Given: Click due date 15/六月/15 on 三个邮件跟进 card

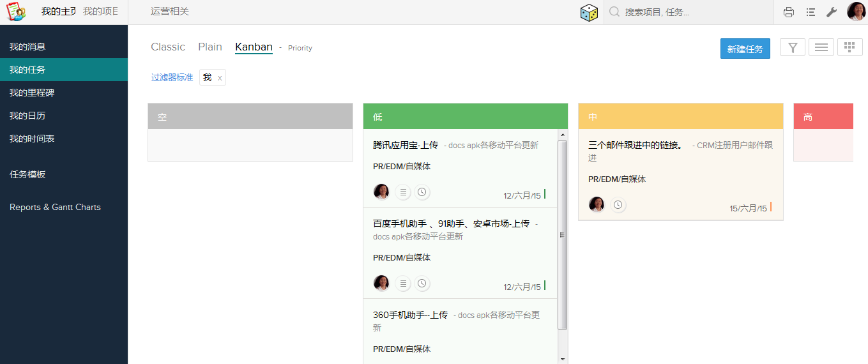Looking at the screenshot, I should [748, 208].
